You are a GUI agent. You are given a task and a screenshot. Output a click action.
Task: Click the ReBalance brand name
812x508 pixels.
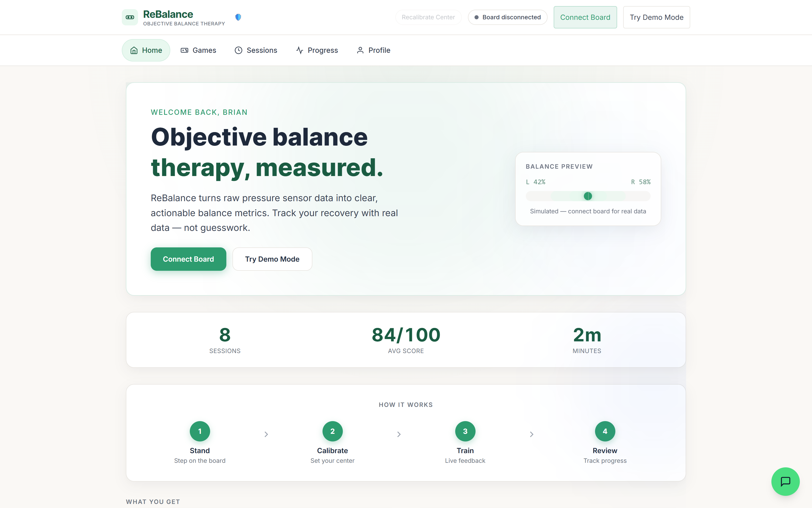[x=168, y=14]
